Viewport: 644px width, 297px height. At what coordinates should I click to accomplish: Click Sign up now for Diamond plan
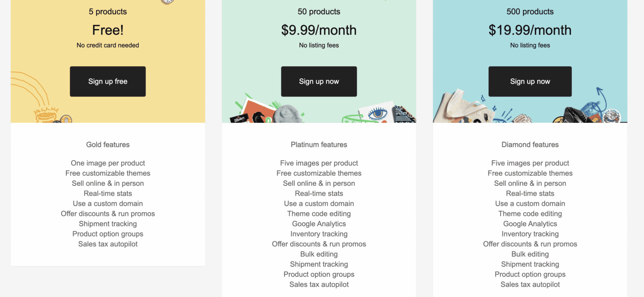530,81
